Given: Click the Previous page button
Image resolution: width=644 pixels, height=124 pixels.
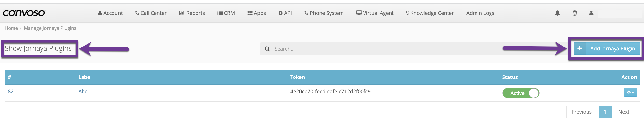Looking at the screenshot, I should pos(581,112).
